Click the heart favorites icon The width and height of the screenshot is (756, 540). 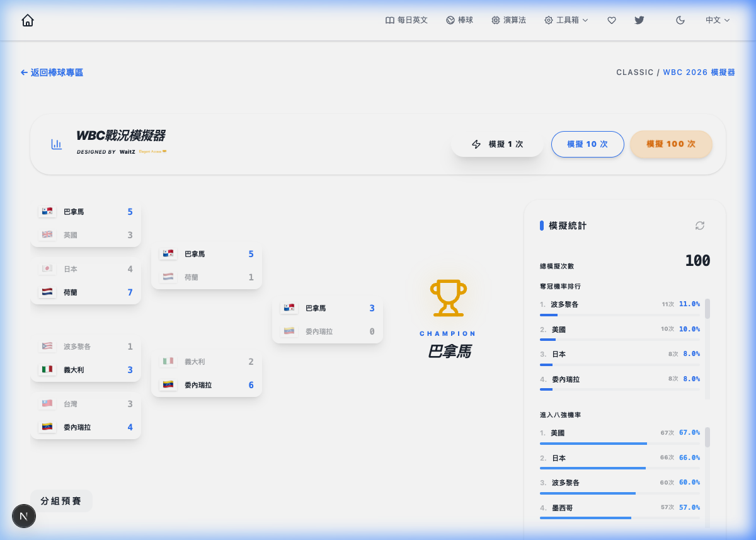click(611, 20)
